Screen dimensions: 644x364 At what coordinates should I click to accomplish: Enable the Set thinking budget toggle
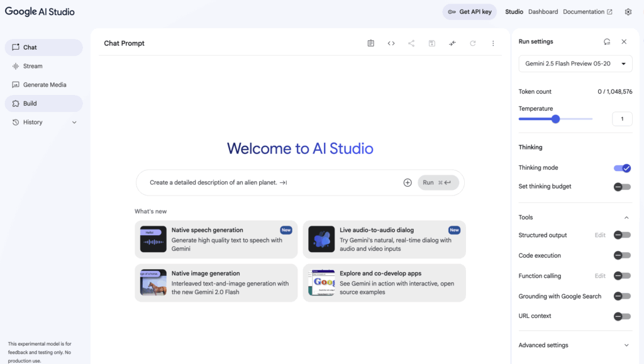point(622,187)
